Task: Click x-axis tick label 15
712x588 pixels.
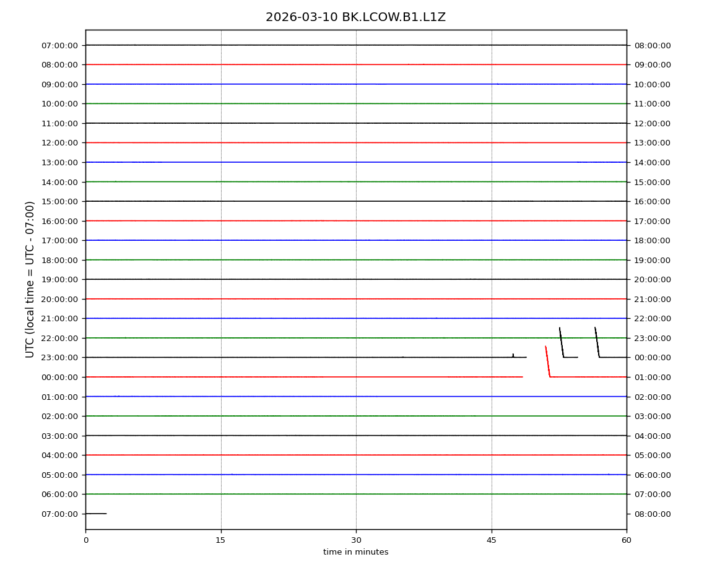Action: tap(220, 540)
